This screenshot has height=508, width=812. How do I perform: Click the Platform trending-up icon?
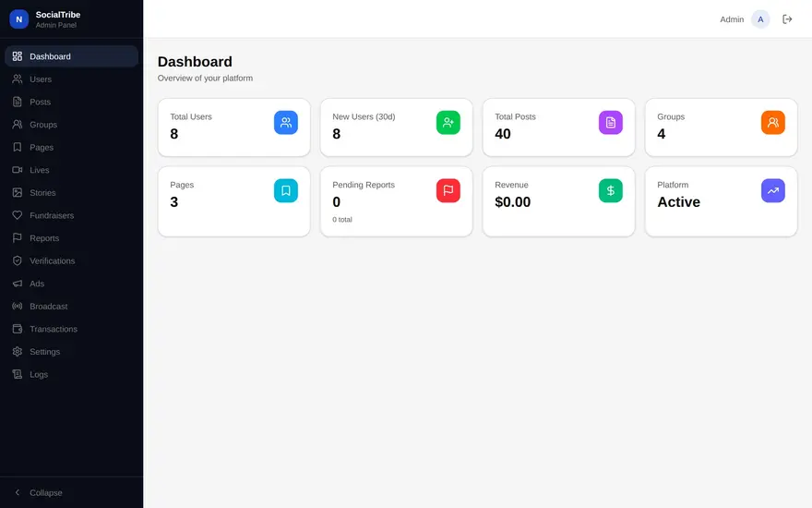(x=772, y=190)
